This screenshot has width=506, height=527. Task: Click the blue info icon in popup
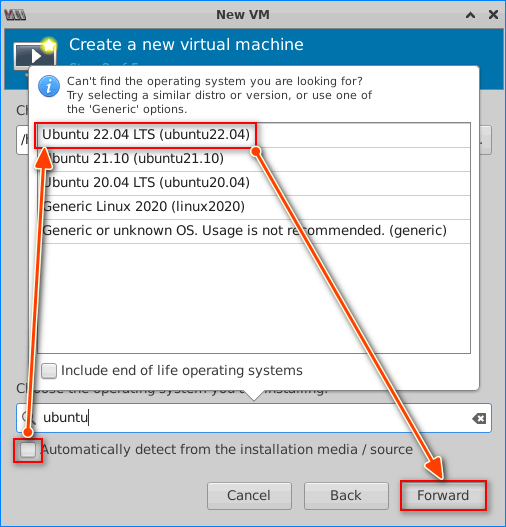[49, 86]
